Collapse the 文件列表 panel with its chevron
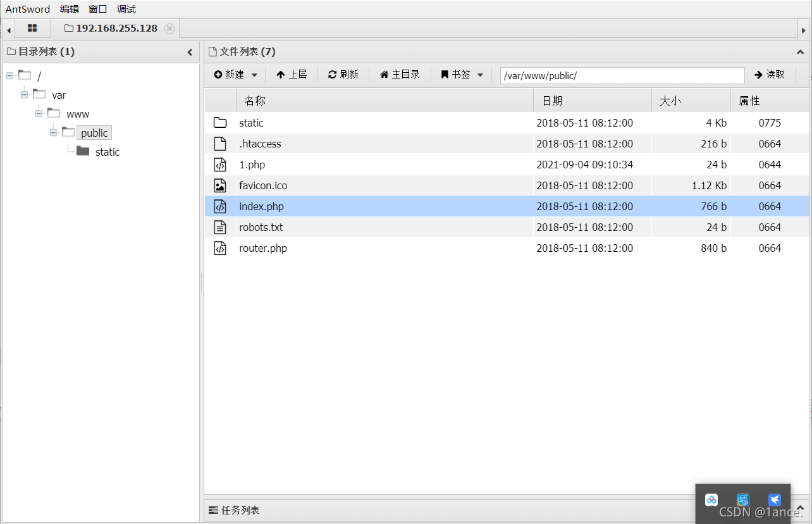Image resolution: width=812 pixels, height=524 pixels. 800,52
